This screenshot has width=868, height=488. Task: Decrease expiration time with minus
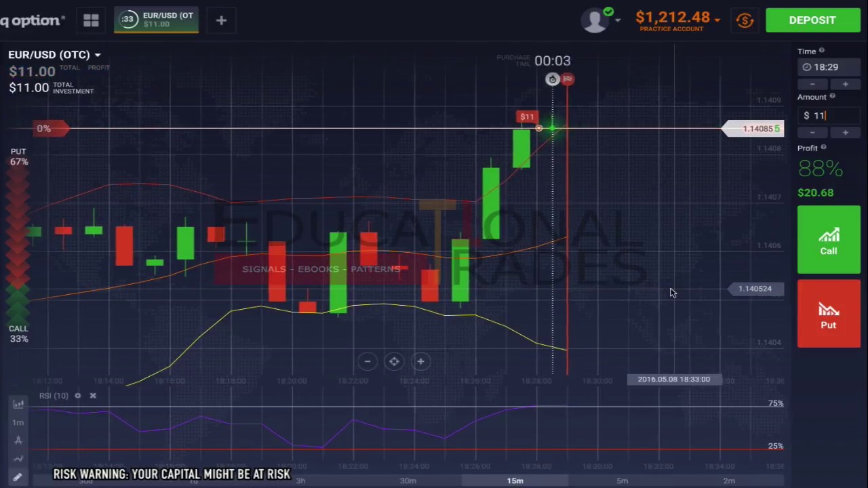[x=812, y=84]
